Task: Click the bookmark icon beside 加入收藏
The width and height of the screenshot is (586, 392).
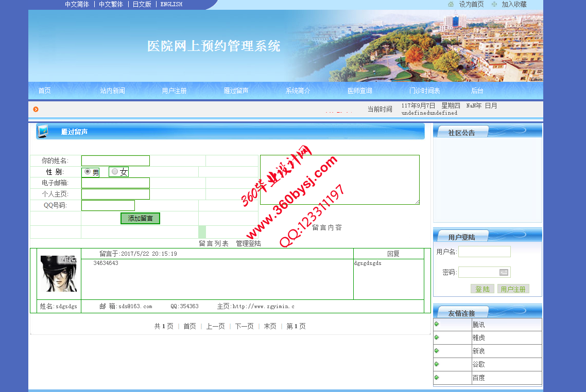Action: [x=494, y=4]
